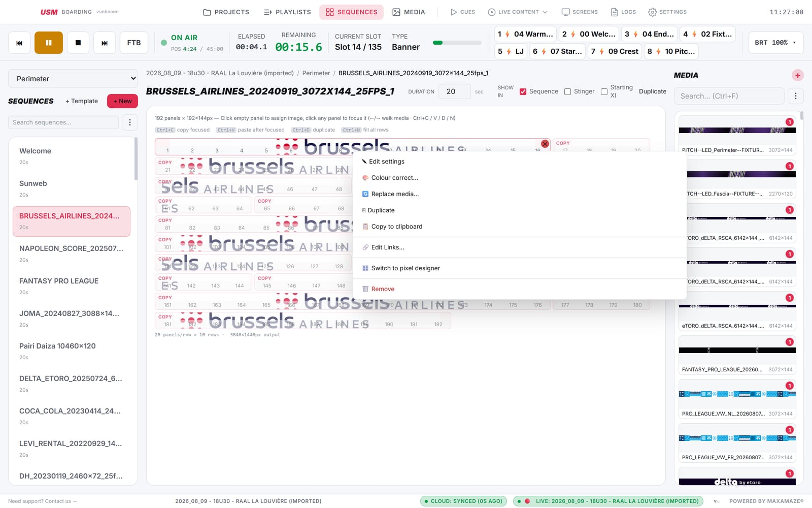
Task: Open the Logs section
Action: pyautogui.click(x=623, y=12)
